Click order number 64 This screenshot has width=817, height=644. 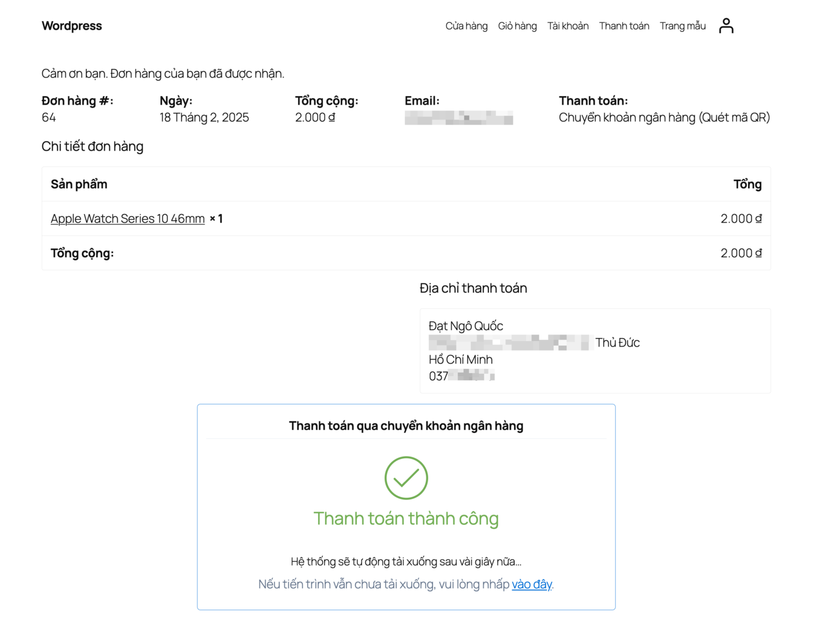point(49,117)
